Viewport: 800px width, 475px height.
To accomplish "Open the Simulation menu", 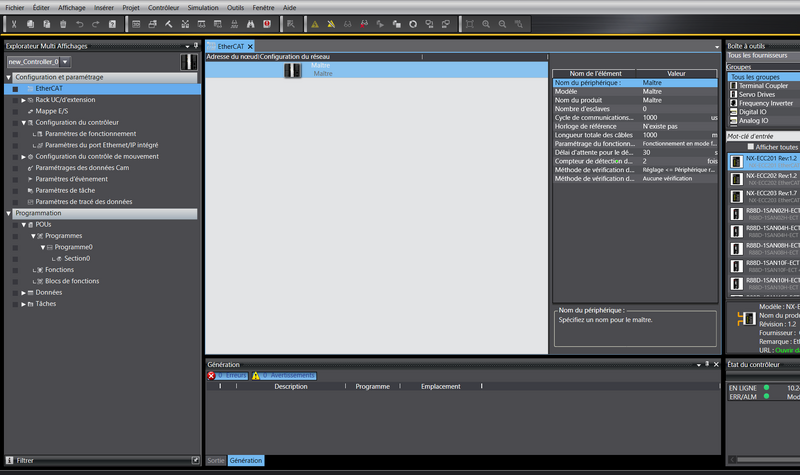I will (x=204, y=6).
